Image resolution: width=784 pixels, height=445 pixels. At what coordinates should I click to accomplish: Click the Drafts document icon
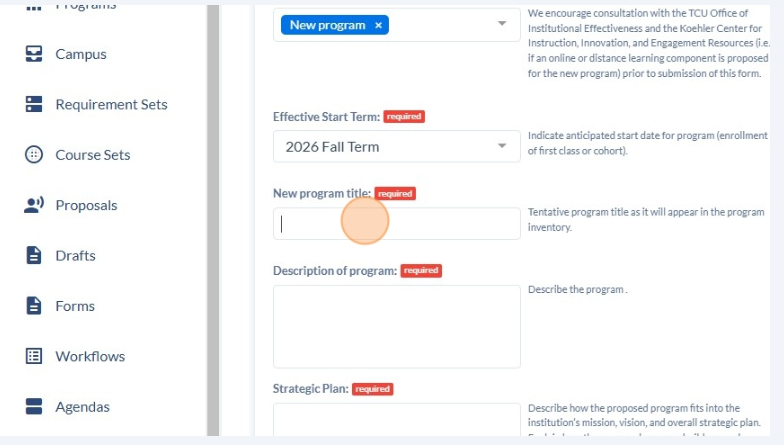[x=34, y=255]
